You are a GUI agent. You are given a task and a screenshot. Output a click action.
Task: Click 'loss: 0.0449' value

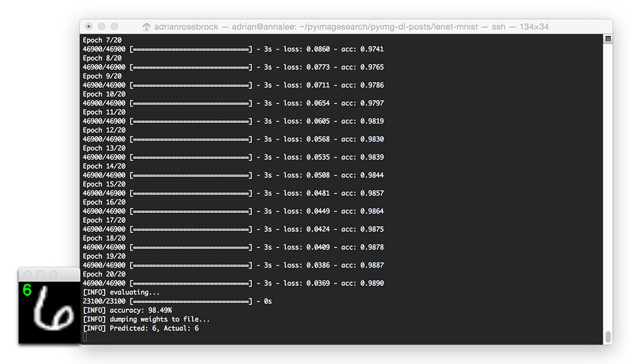tap(307, 211)
